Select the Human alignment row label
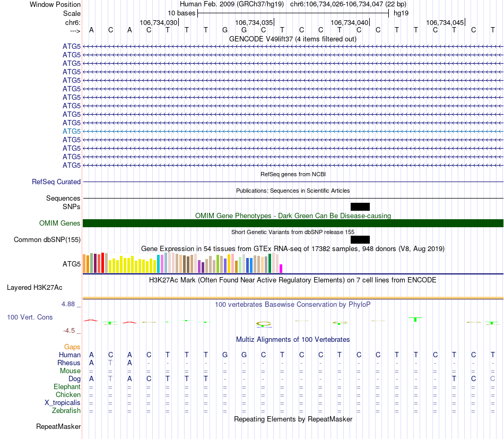Screen dimensions: 504x439 (69, 355)
